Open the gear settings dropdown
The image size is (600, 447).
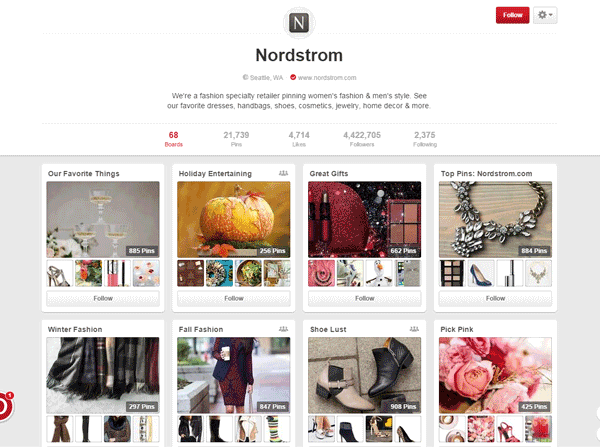pos(545,15)
